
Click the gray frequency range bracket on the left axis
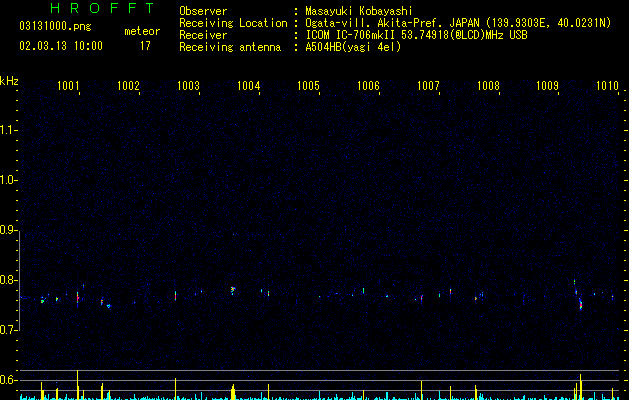point(19,281)
